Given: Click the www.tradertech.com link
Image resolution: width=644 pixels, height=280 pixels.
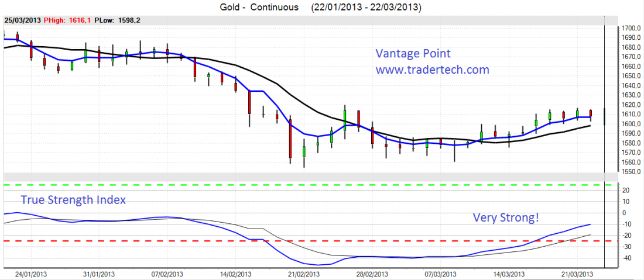Looking at the screenshot, I should tap(431, 70).
